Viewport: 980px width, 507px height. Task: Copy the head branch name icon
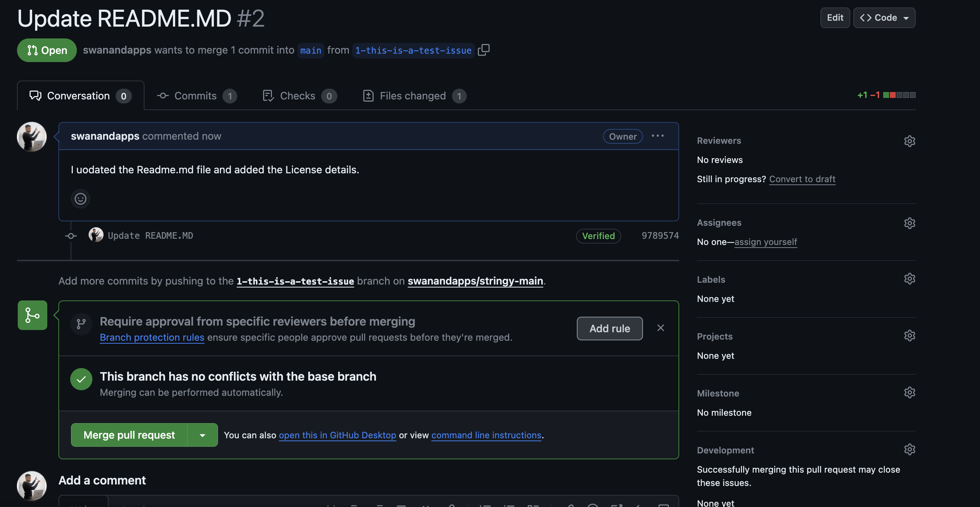click(x=483, y=50)
